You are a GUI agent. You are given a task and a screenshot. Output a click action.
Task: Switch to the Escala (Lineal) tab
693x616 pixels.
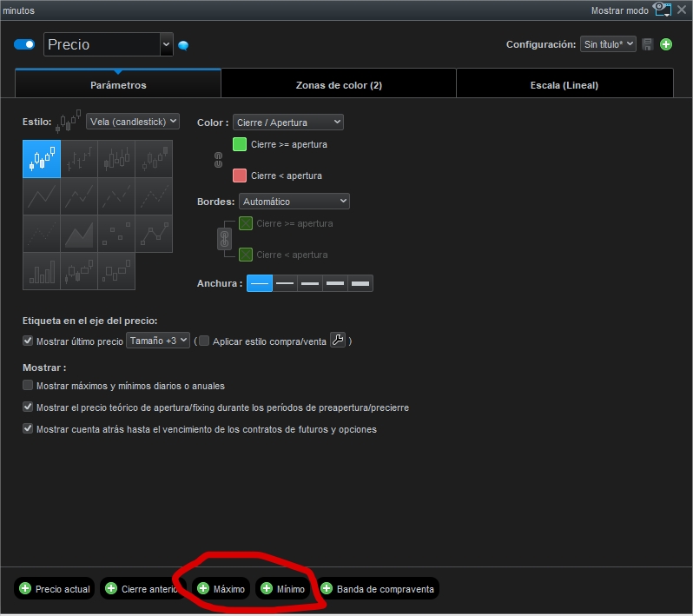click(x=564, y=85)
